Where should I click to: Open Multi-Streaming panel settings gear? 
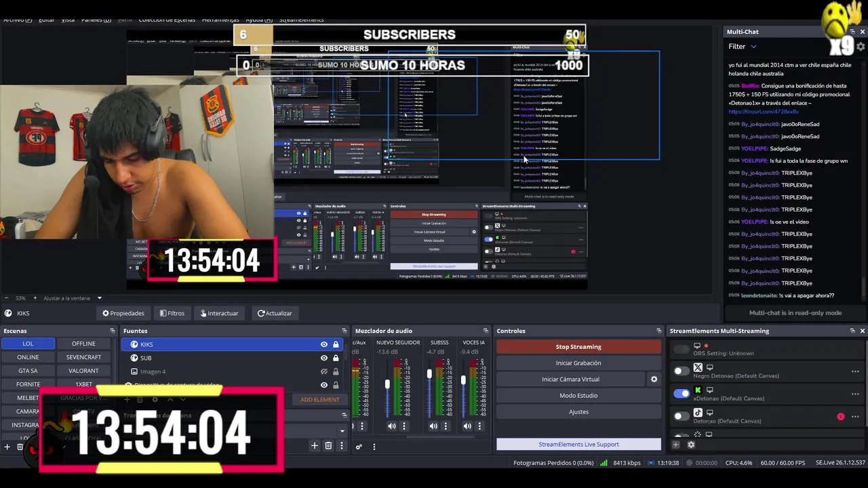pyautogui.click(x=691, y=445)
